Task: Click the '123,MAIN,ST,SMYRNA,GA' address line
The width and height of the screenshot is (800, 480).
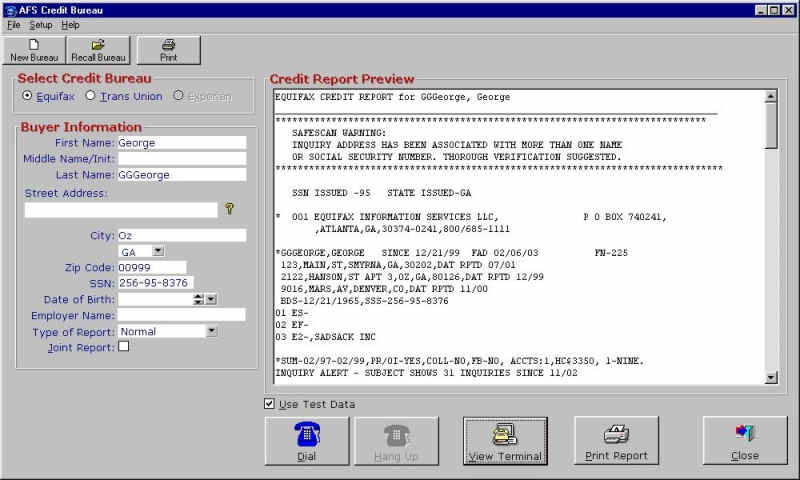Action: point(398,265)
